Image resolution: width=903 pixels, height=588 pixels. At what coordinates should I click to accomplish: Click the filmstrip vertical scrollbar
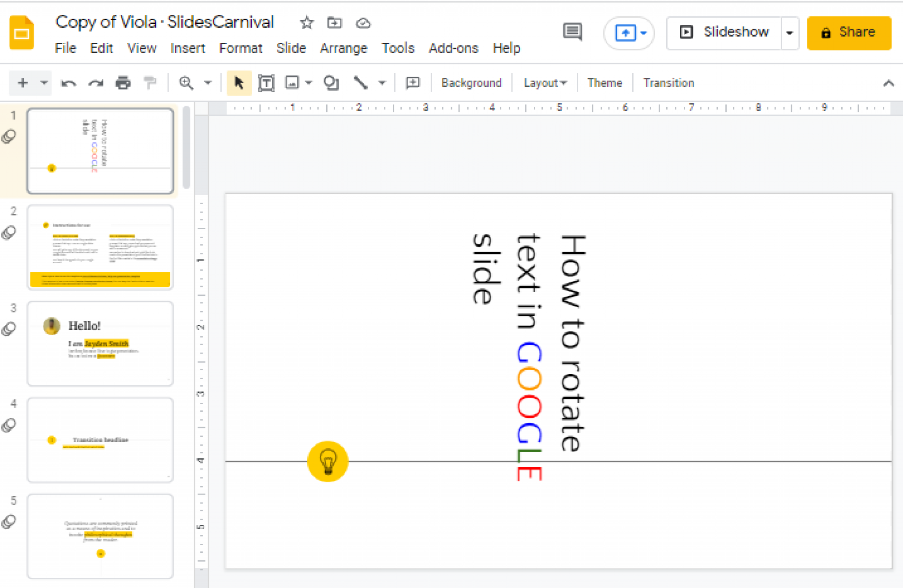187,148
